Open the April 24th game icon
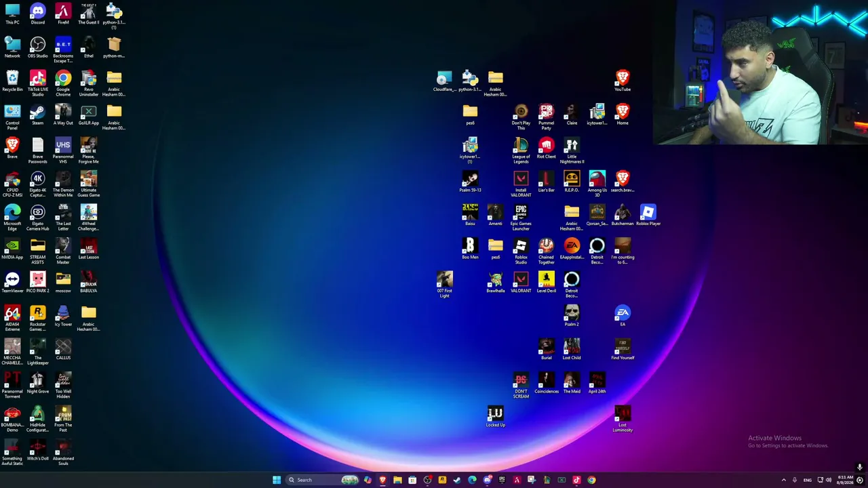This screenshot has height=488, width=868. tap(597, 383)
